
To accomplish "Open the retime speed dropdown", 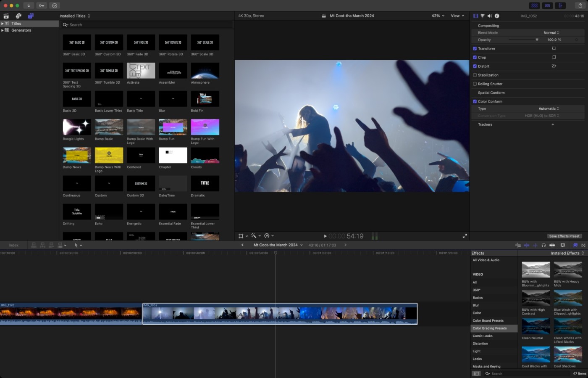I will (x=269, y=236).
